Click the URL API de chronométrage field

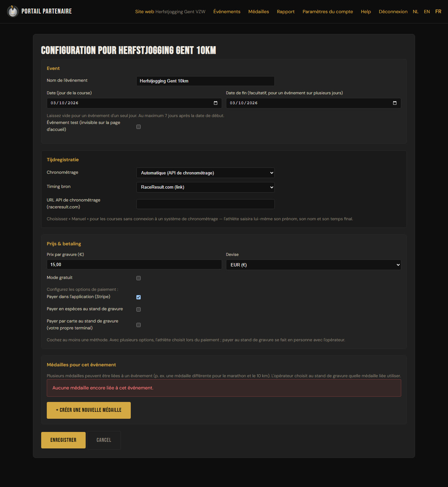click(x=206, y=204)
